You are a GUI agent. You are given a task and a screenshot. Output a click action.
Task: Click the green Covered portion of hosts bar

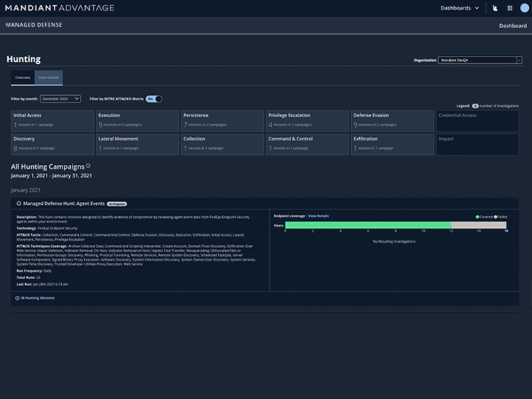368,225
